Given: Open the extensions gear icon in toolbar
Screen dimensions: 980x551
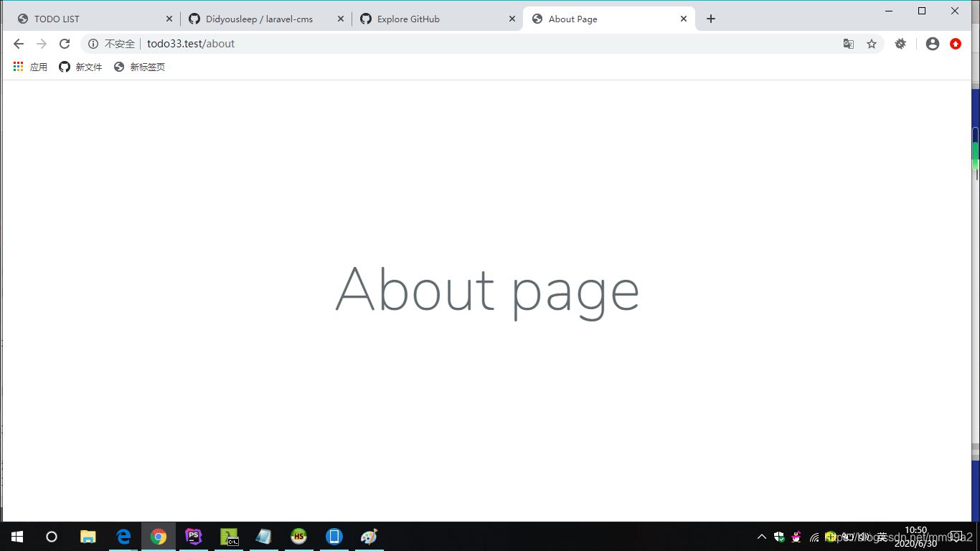Looking at the screenshot, I should [x=900, y=44].
